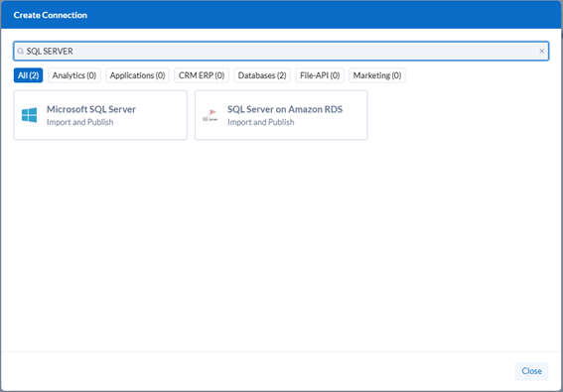Click the Create Connection dialog title
This screenshot has width=563, height=392.
pyautogui.click(x=51, y=15)
